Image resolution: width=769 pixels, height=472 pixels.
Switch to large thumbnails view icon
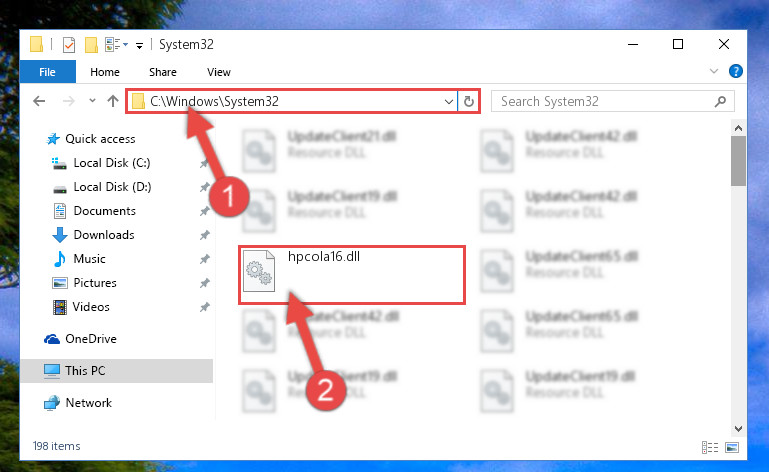click(732, 447)
